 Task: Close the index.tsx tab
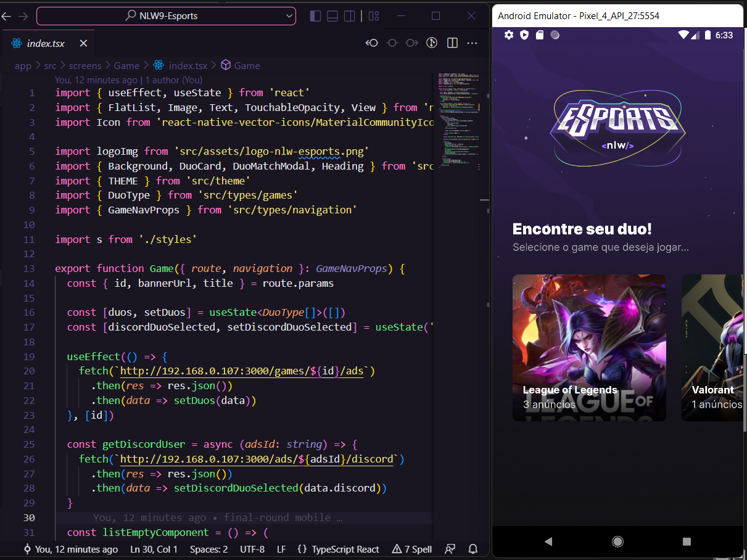[x=83, y=43]
